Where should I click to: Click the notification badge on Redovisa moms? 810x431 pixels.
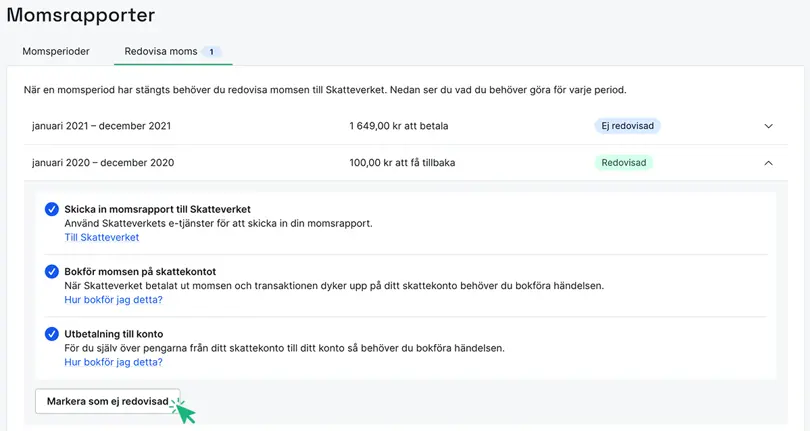(x=211, y=52)
